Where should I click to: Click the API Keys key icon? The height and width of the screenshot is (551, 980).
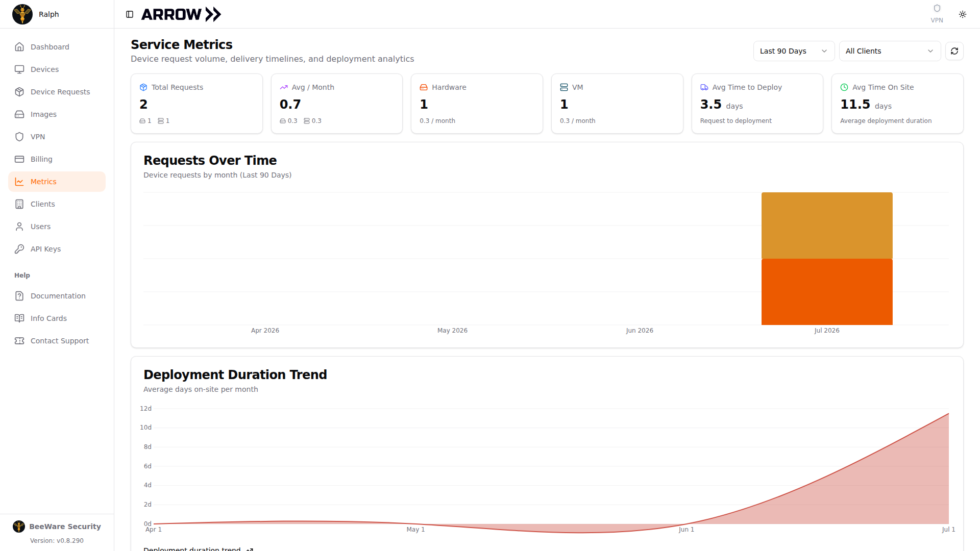19,249
